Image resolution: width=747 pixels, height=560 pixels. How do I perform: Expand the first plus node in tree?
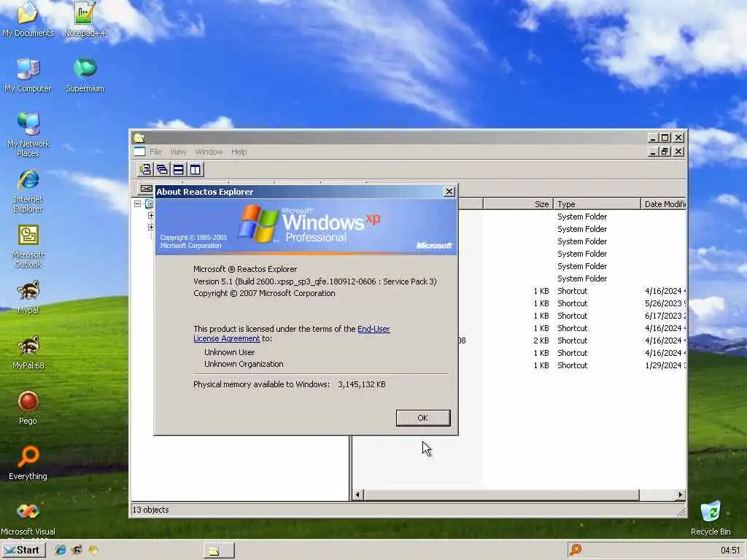click(x=150, y=215)
